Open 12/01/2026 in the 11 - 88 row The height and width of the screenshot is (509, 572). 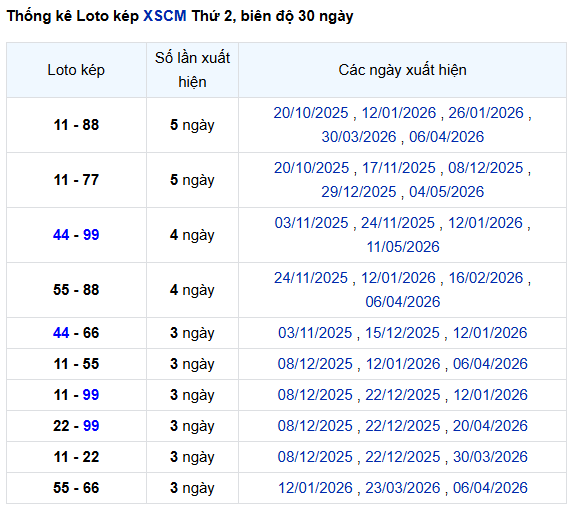[399, 113]
